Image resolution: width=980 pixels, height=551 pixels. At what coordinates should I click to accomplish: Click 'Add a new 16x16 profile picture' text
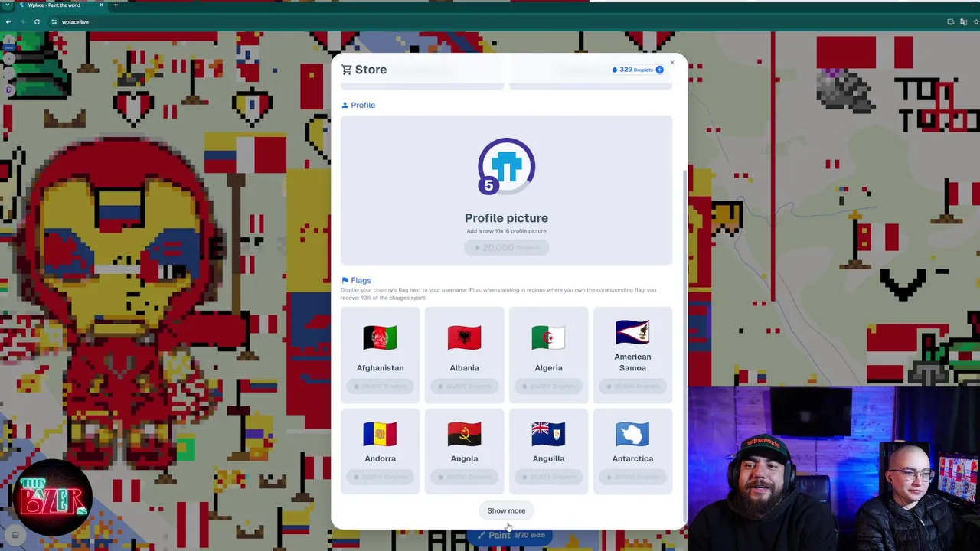tap(506, 231)
